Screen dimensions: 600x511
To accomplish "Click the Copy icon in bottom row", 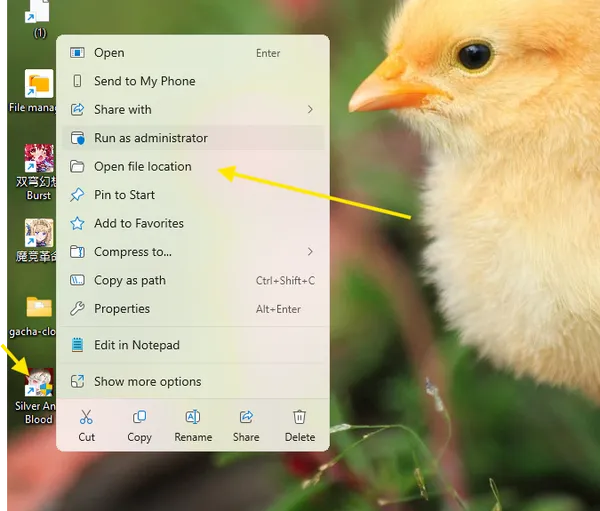I will (x=140, y=417).
